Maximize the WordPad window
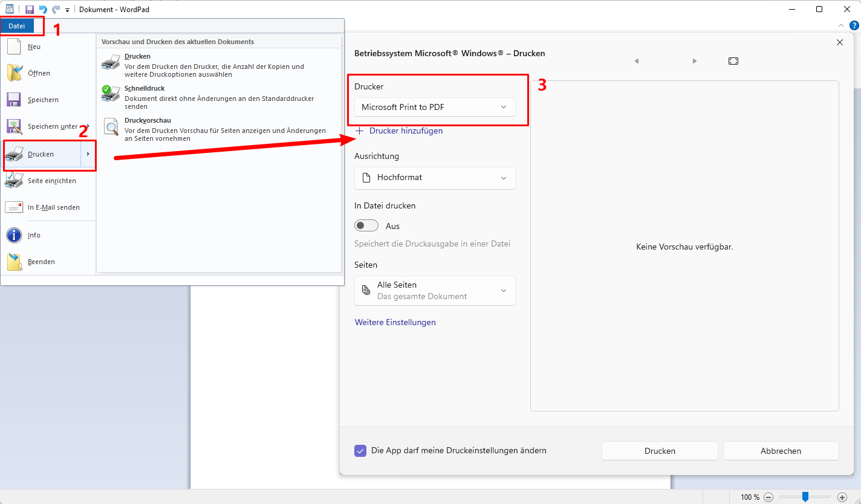861x504 pixels. (x=819, y=9)
